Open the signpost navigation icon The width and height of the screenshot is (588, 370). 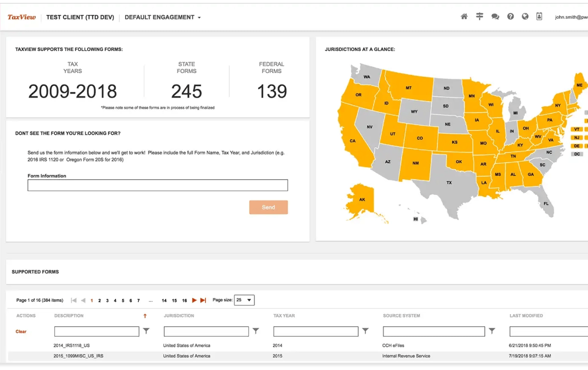point(479,16)
